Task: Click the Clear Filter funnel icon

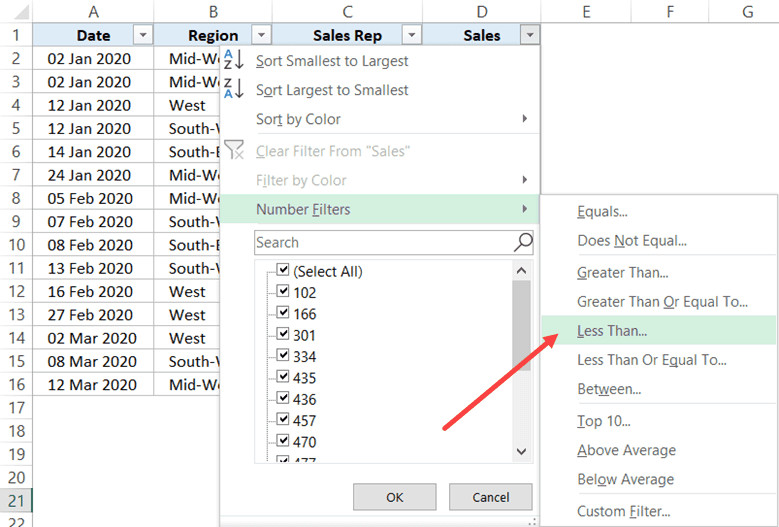Action: point(233,150)
